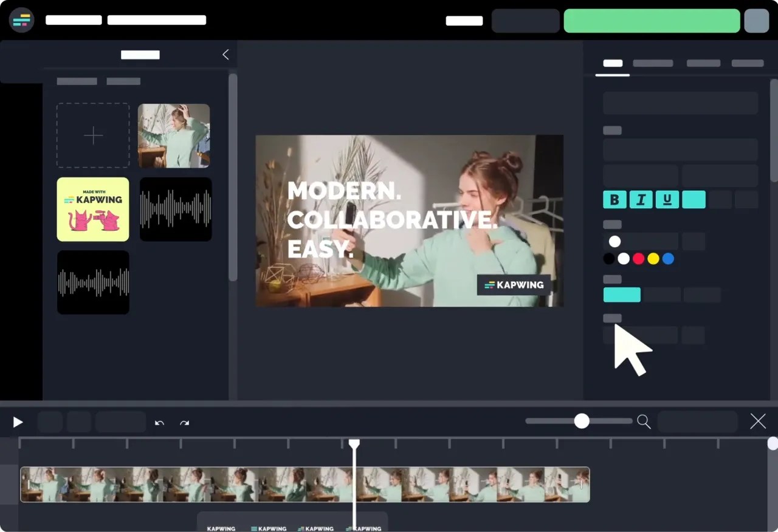Open the timeline zoom magnifier
Viewport: 778px width, 532px height.
click(644, 421)
